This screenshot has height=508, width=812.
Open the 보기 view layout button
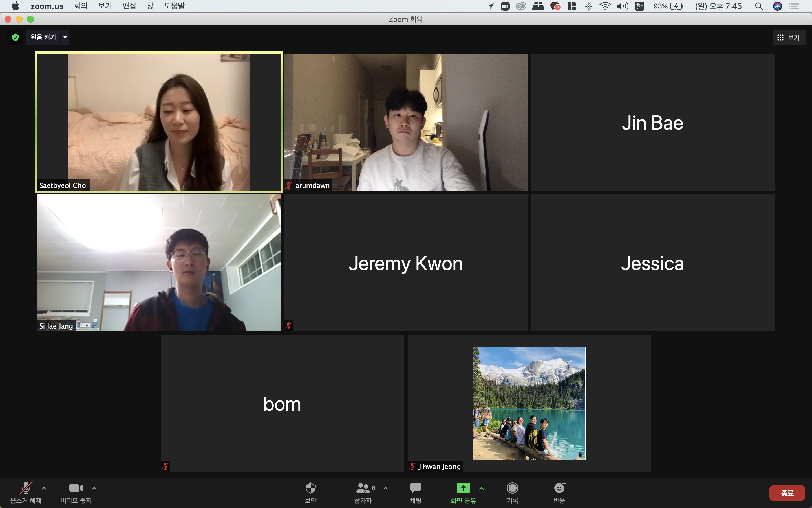click(789, 37)
